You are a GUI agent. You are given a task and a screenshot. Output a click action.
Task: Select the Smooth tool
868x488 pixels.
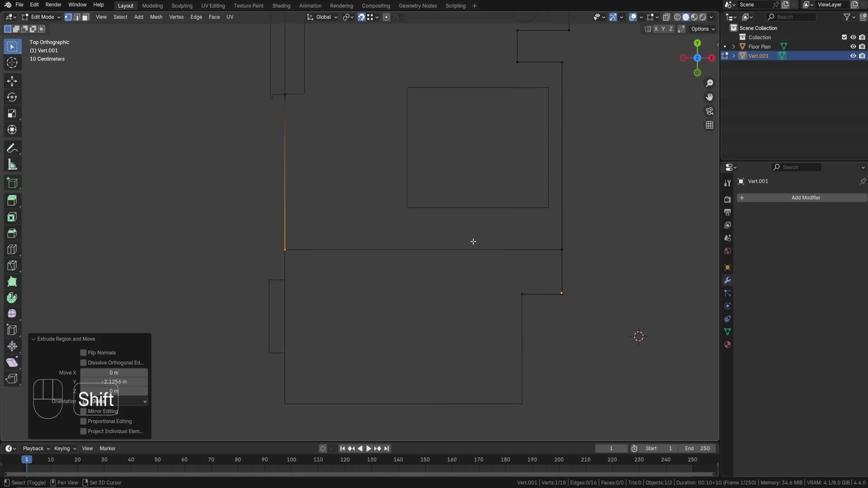[x=12, y=314]
